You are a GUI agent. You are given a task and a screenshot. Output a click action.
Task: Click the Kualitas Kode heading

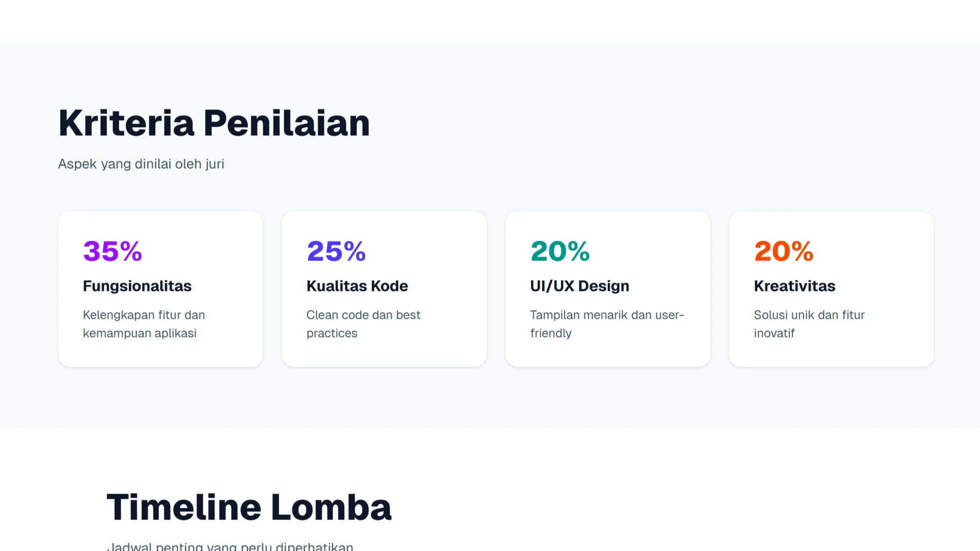click(x=357, y=286)
